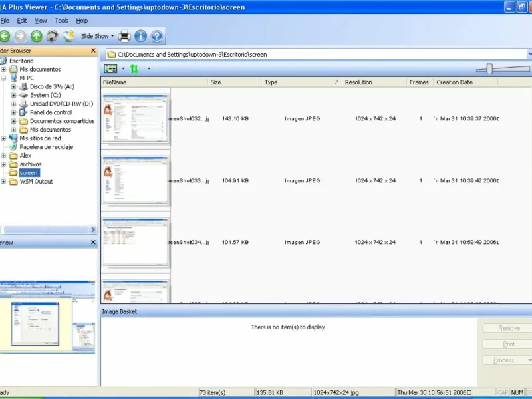Sort files by Size column header
The image size is (532, 399).
215,82
